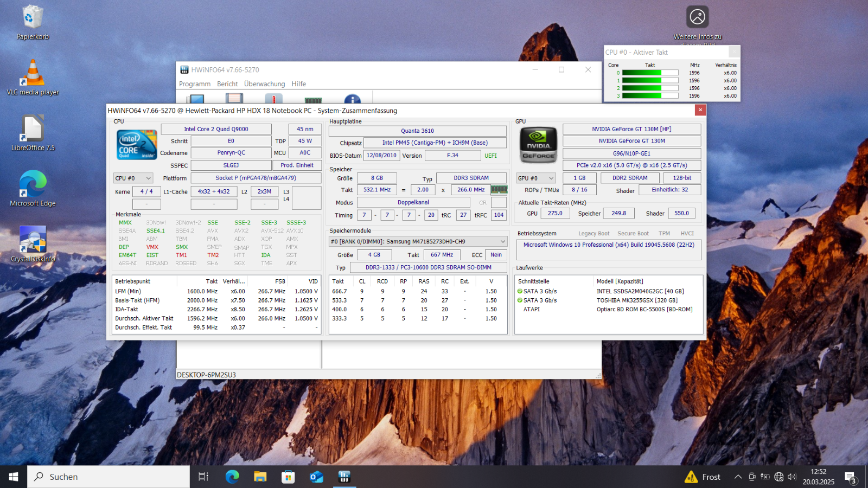Click the 'DESKTOP-6PM2SU3' status bar text
The height and width of the screenshot is (488, 868).
[x=207, y=375]
